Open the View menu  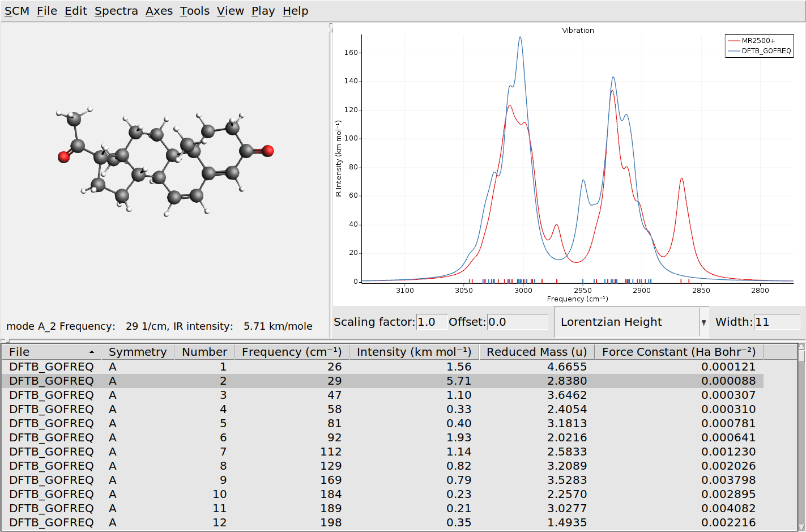coord(230,10)
